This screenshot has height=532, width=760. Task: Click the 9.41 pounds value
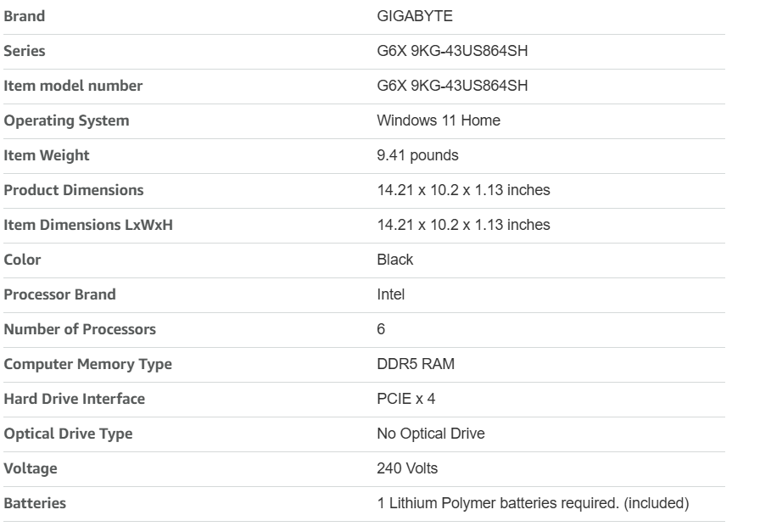click(x=417, y=155)
